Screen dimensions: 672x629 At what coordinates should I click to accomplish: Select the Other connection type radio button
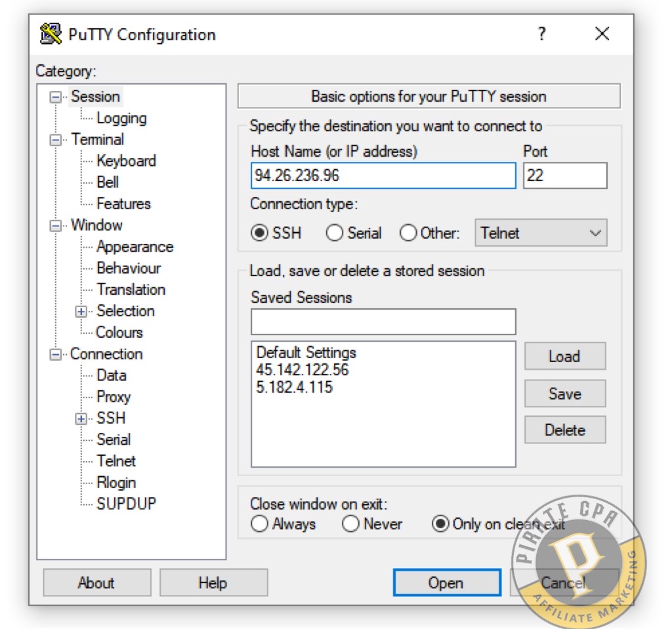click(408, 233)
